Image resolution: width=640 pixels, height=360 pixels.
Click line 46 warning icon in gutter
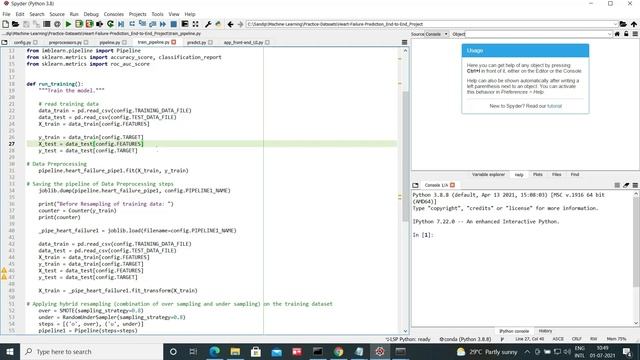[4, 270]
